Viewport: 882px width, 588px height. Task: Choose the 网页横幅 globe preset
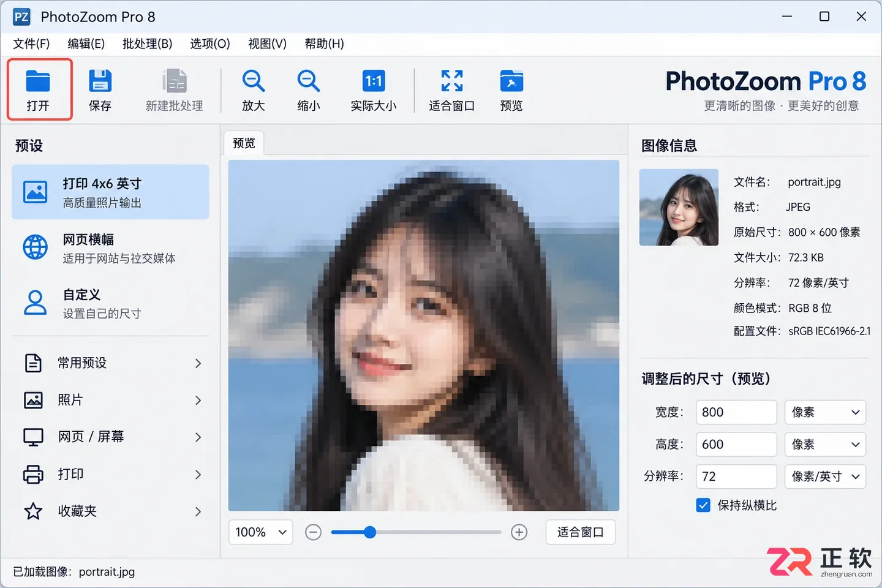[x=35, y=247]
